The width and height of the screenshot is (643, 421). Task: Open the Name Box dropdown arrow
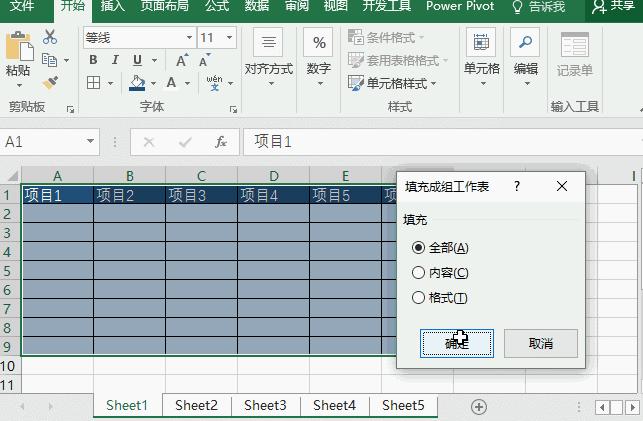point(90,141)
